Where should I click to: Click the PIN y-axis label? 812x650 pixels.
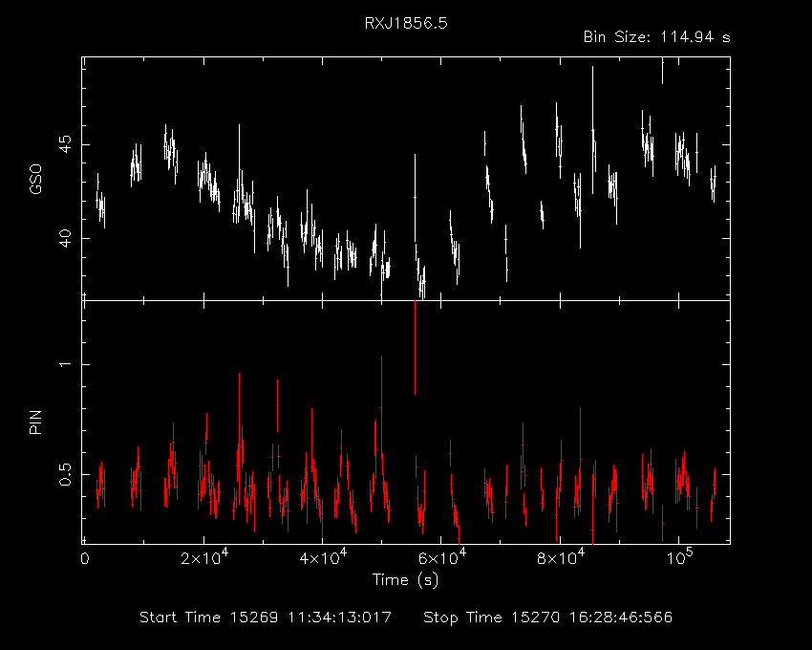coord(35,422)
